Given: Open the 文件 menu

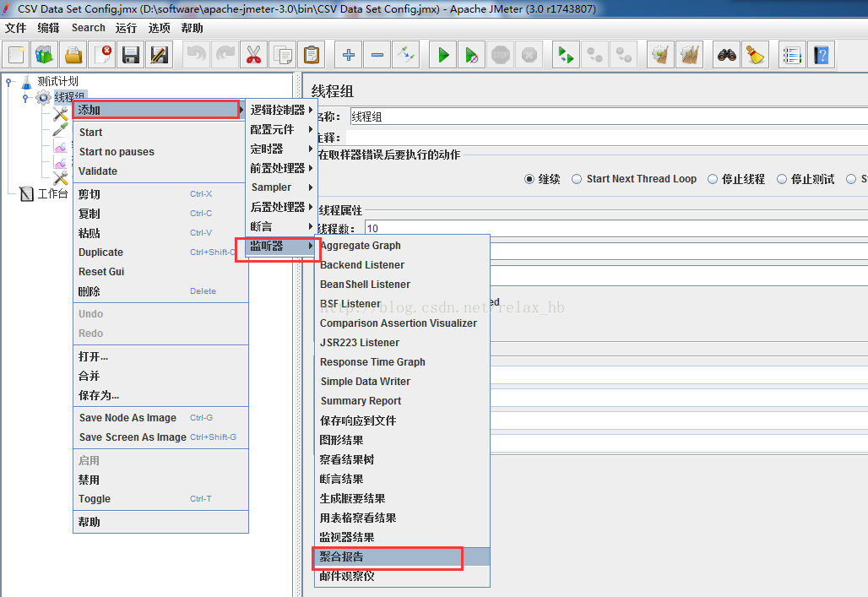Looking at the screenshot, I should tap(15, 28).
